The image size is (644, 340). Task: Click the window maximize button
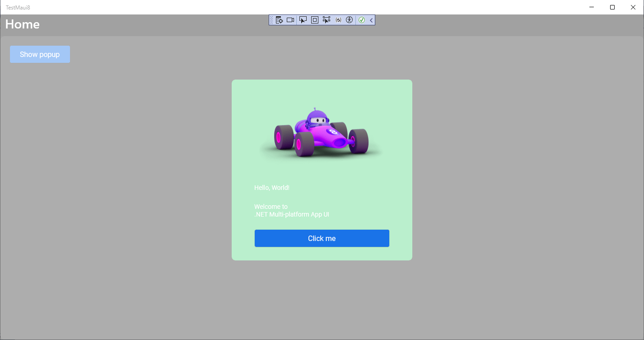(612, 7)
